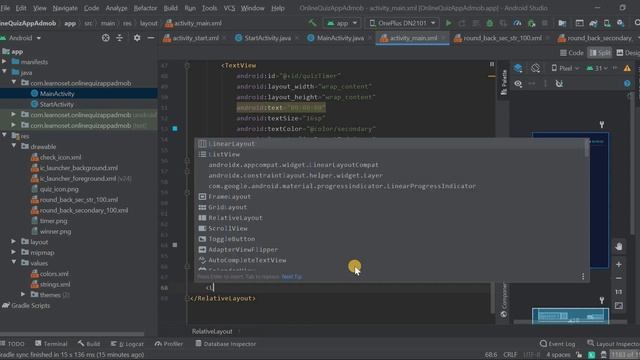
Task: Collapse all icon in Project panel
Action: (x=120, y=38)
